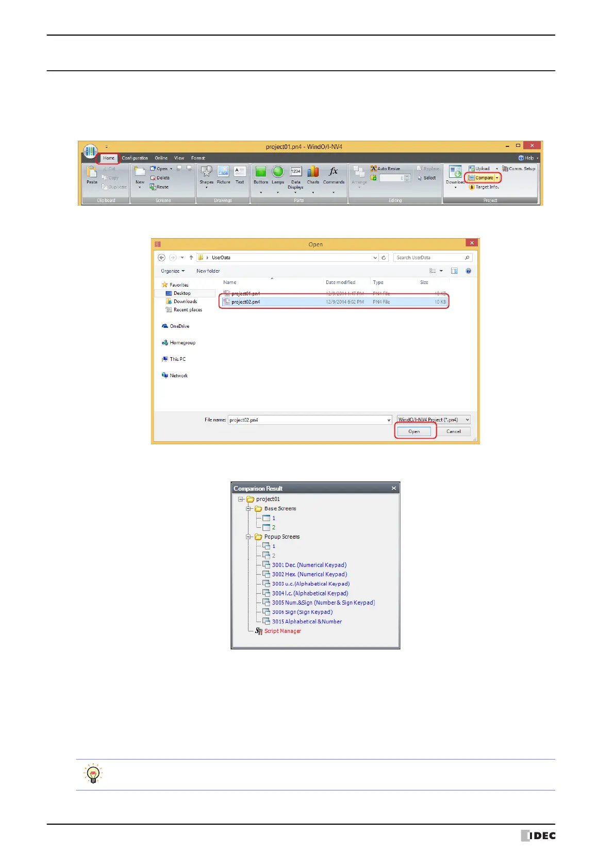This screenshot has height=868, width=614.
Task: Select Network in the navigation pane
Action: (175, 376)
